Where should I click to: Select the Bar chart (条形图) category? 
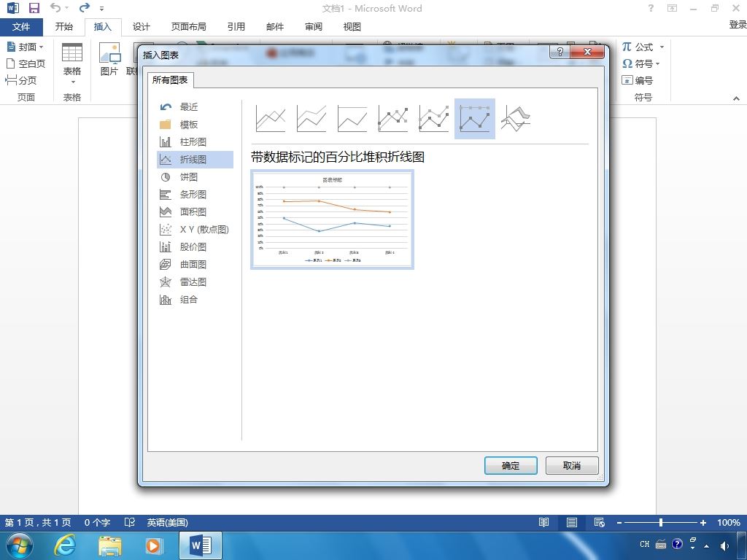[x=195, y=194]
